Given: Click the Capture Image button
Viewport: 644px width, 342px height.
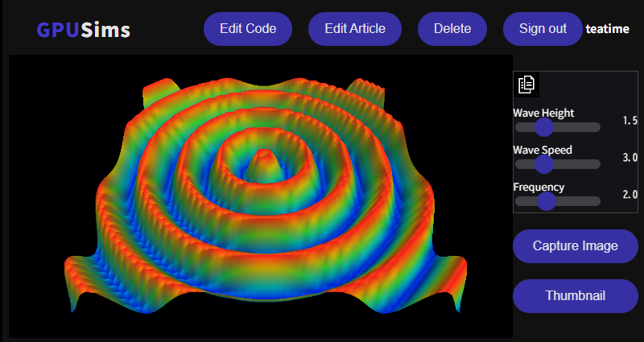Looking at the screenshot, I should point(575,246).
